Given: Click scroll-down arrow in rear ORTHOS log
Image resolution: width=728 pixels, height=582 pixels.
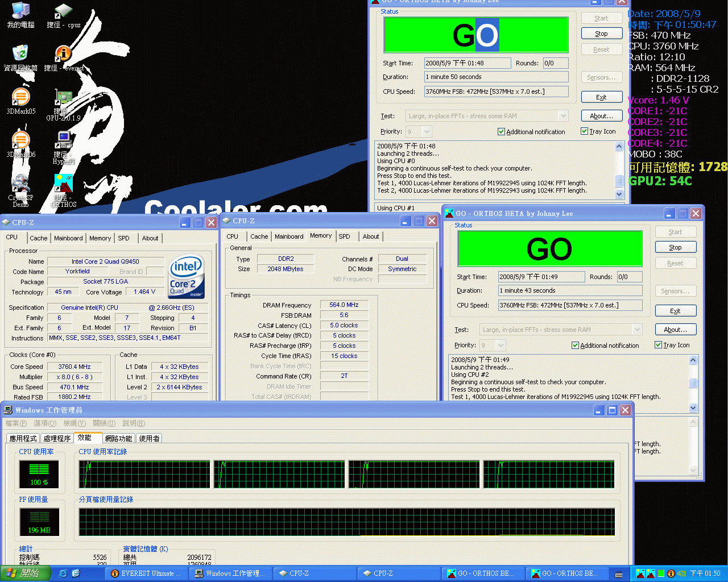Looking at the screenshot, I should click(x=619, y=194).
